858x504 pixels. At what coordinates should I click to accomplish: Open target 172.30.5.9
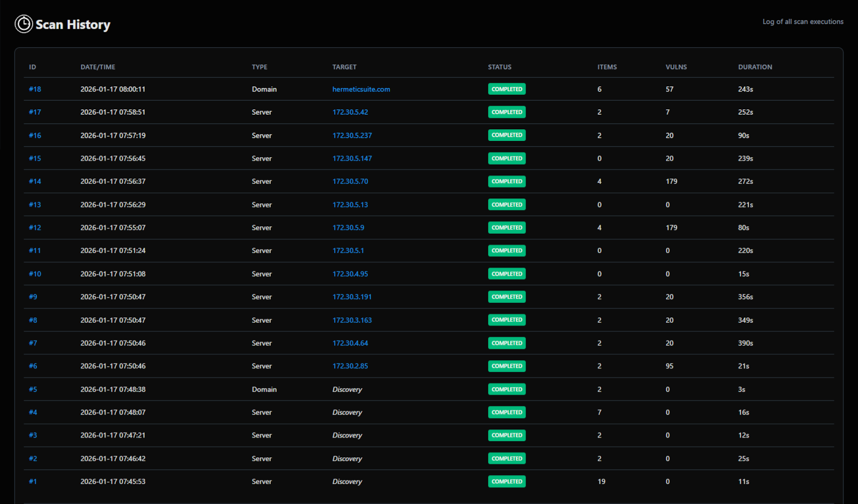348,228
